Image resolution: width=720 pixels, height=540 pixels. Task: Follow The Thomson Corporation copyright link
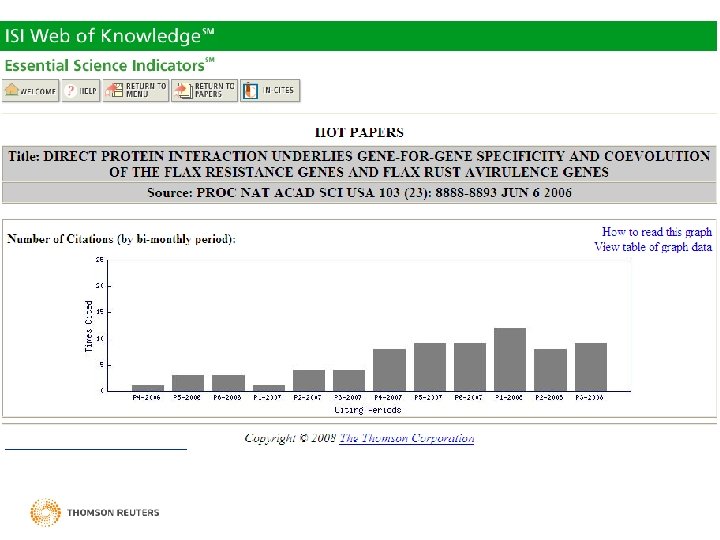[406, 438]
